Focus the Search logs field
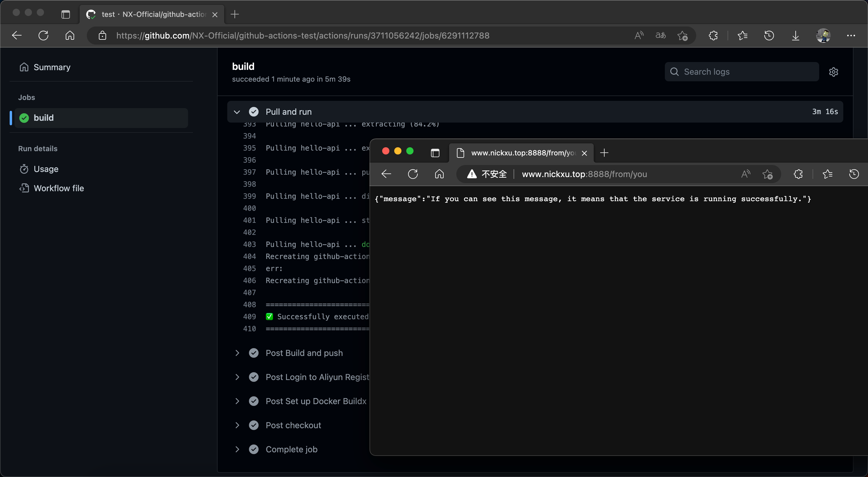The width and height of the screenshot is (868, 477). pos(742,72)
